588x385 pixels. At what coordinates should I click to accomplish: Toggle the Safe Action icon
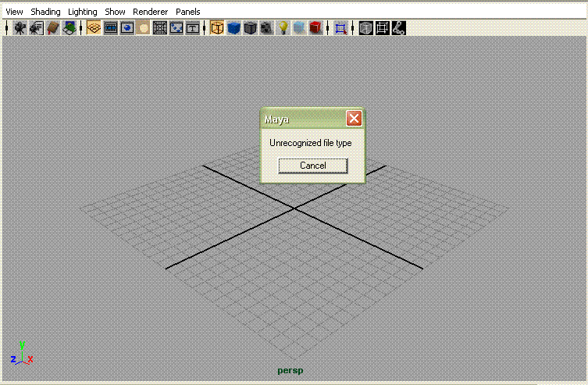176,28
